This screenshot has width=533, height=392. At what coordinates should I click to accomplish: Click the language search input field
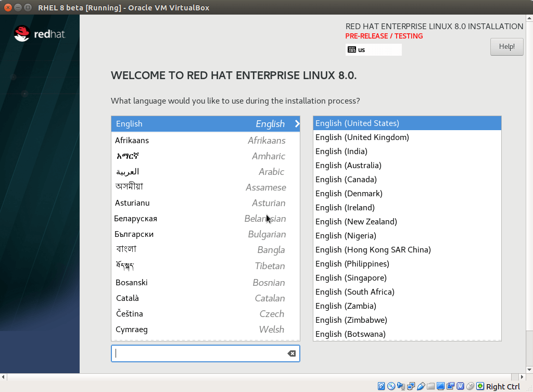pyautogui.click(x=199, y=353)
